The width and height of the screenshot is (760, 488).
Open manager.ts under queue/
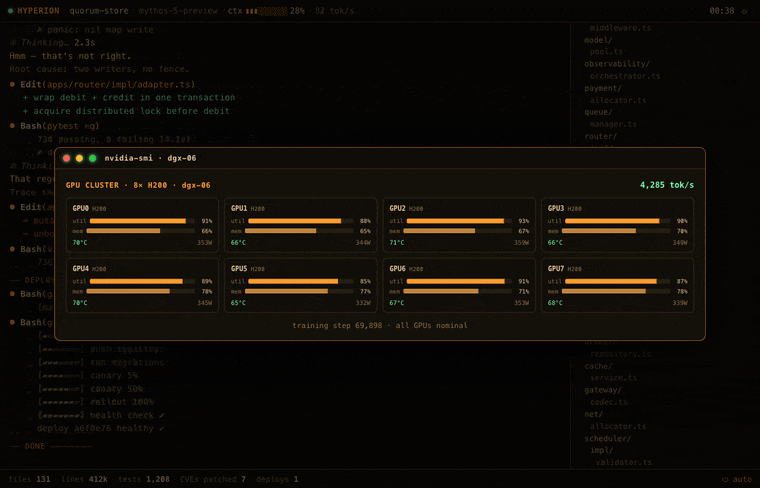614,124
